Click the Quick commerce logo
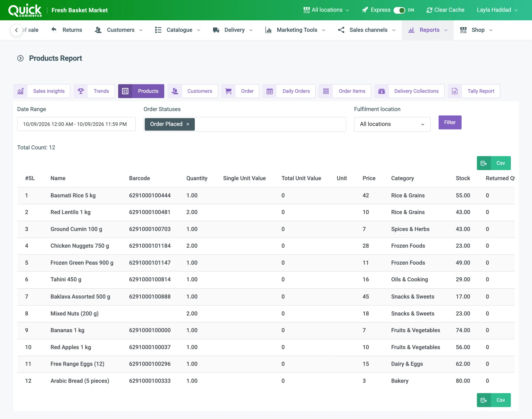Image resolution: width=532 pixels, height=419 pixels. (x=25, y=10)
